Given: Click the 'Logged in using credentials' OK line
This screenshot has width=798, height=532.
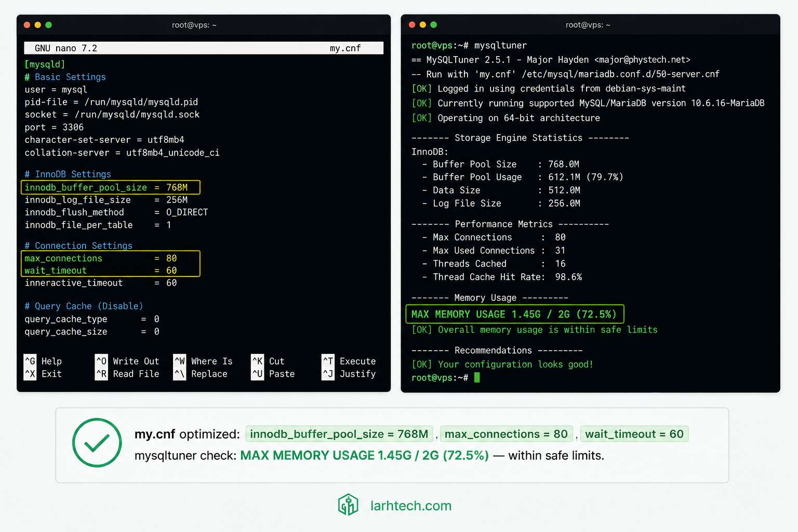Looking at the screenshot, I should pyautogui.click(x=549, y=89).
